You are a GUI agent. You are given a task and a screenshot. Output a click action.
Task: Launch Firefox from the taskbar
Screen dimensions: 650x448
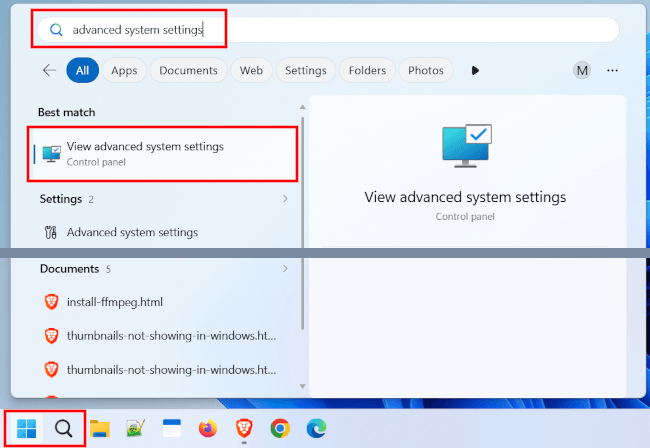[x=208, y=429]
